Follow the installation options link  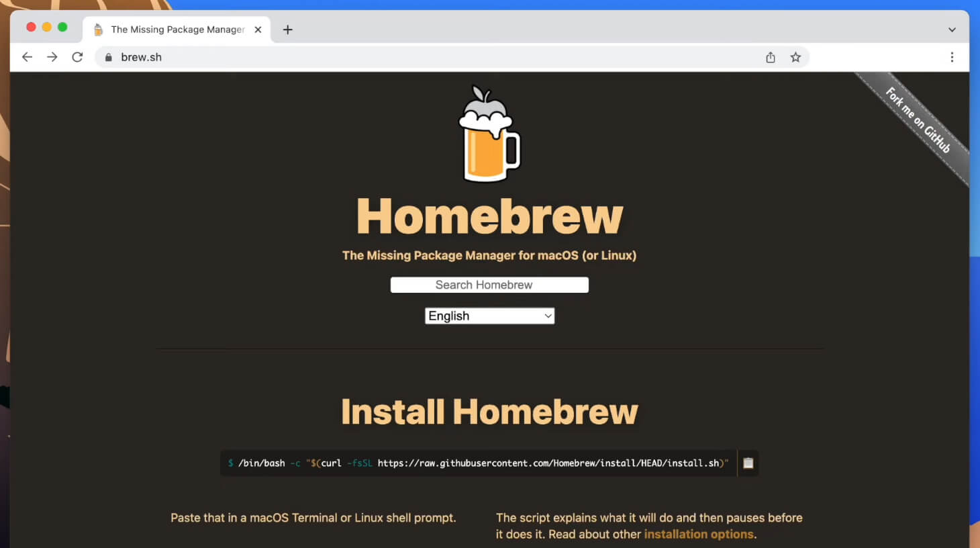(x=699, y=535)
